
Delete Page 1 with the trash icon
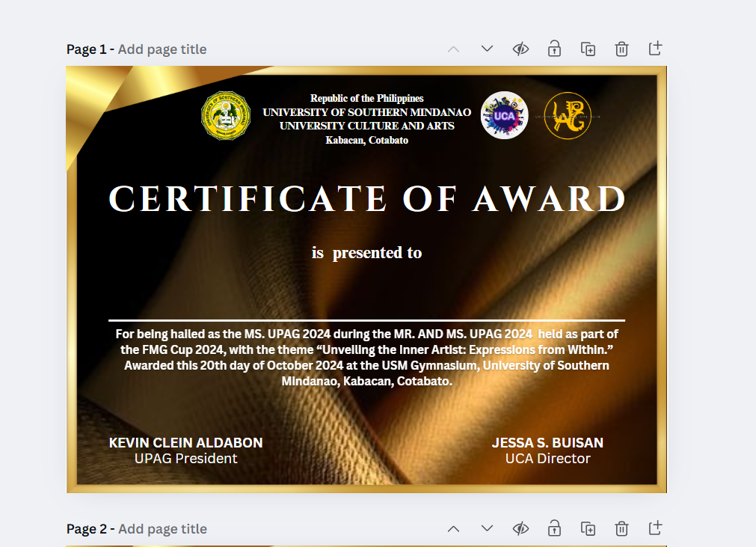[x=621, y=49]
